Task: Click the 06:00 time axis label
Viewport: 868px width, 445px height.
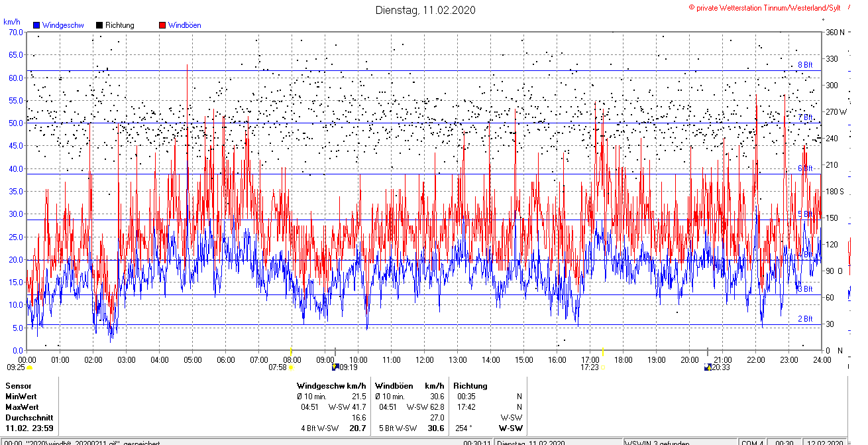Action: 225,360
